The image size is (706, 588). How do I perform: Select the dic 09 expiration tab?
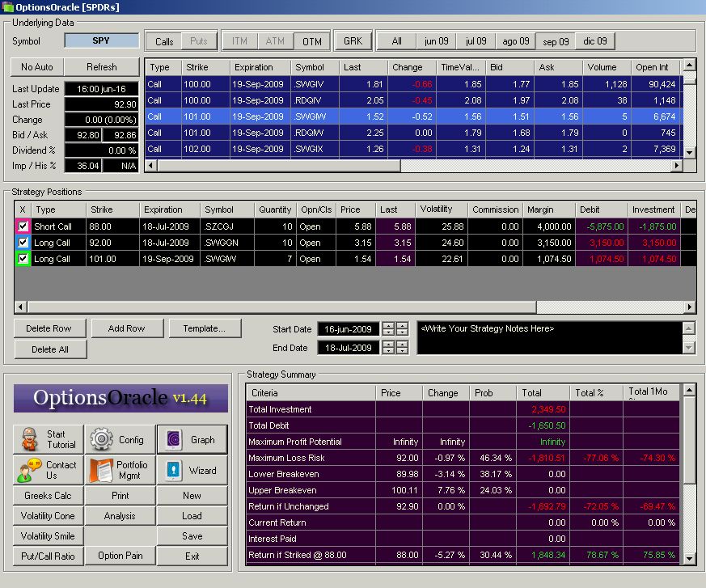click(594, 41)
